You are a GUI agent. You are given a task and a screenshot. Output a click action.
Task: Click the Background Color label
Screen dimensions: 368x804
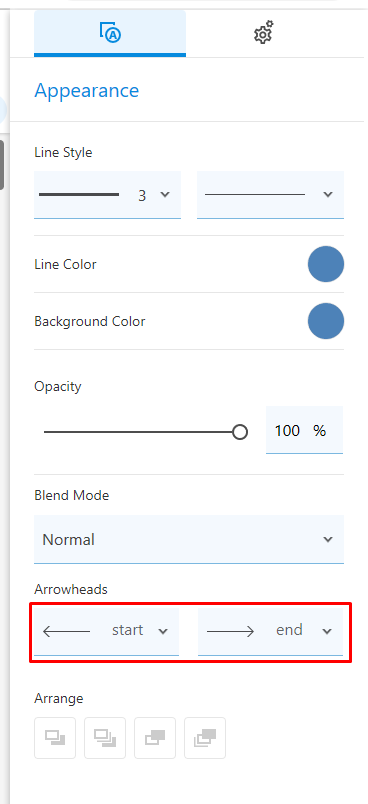pyautogui.click(x=90, y=321)
